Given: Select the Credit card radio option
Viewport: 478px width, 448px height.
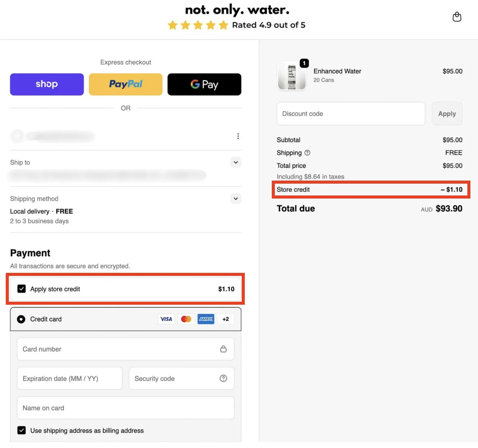Looking at the screenshot, I should click(21, 319).
